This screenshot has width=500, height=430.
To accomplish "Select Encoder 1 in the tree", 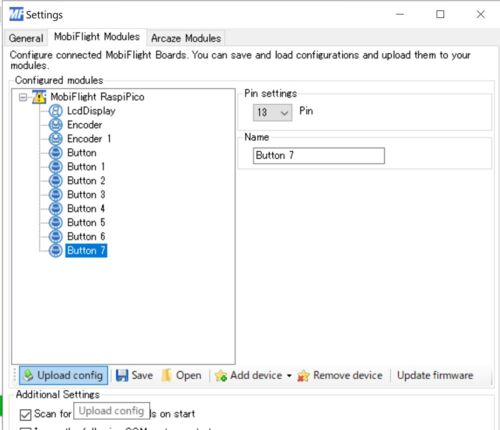I will [x=89, y=139].
